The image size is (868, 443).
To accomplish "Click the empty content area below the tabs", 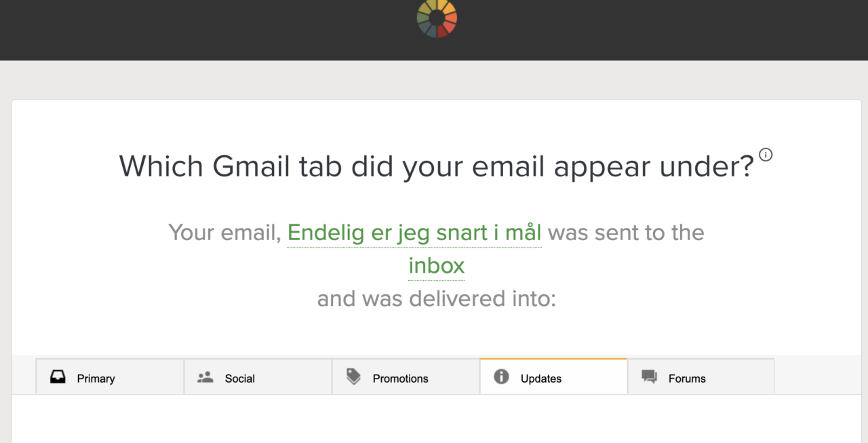I will 436,421.
